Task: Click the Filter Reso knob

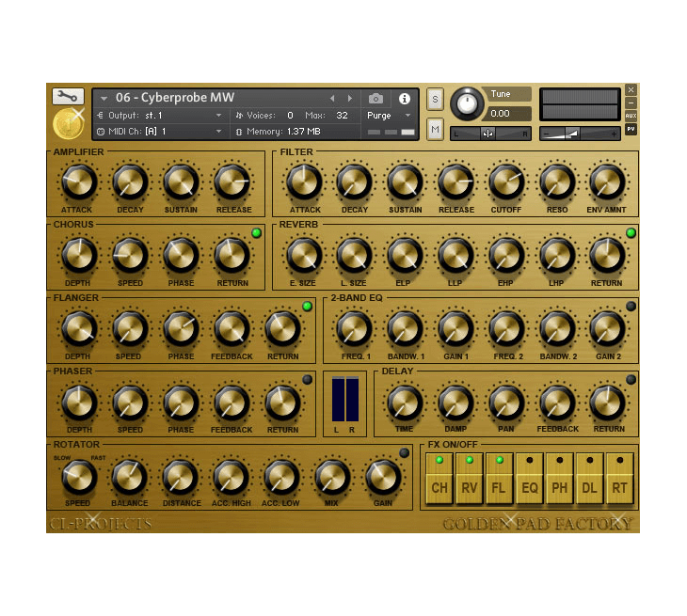Action: pos(557,182)
